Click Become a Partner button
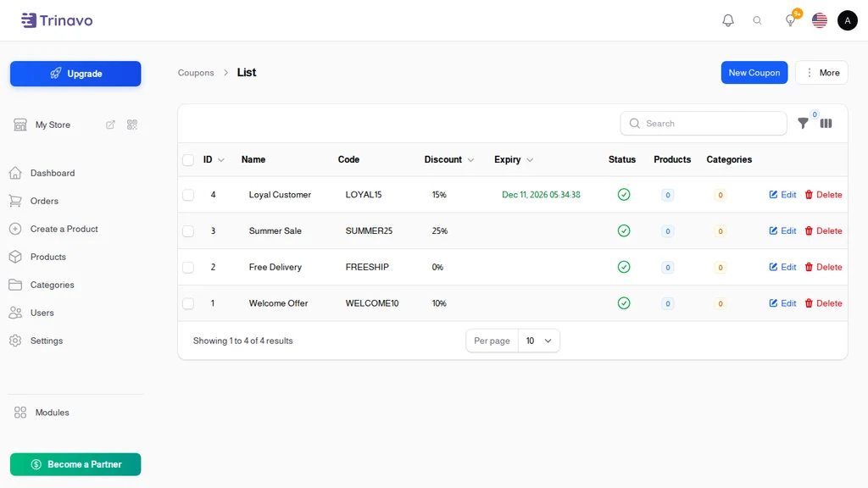The width and height of the screenshot is (868, 488). (75, 464)
